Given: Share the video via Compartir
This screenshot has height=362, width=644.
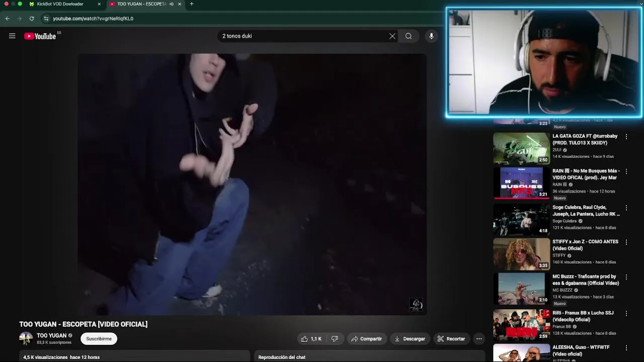Looking at the screenshot, I should [367, 339].
